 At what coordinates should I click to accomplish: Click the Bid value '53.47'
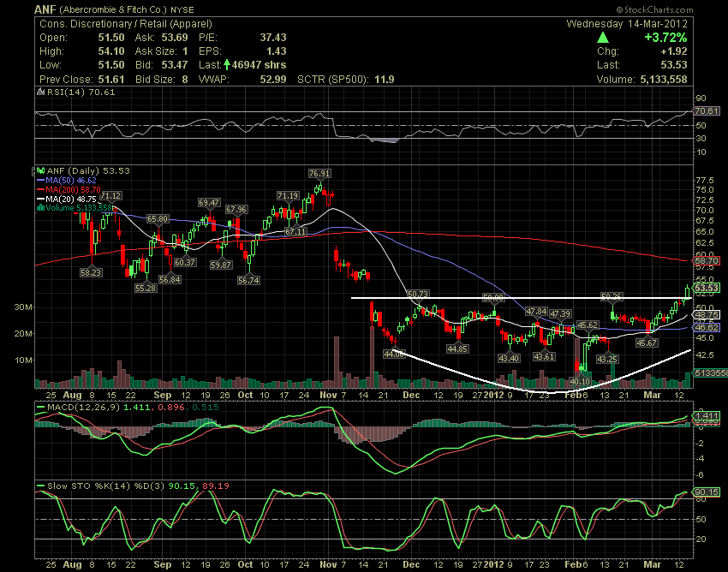[175, 65]
